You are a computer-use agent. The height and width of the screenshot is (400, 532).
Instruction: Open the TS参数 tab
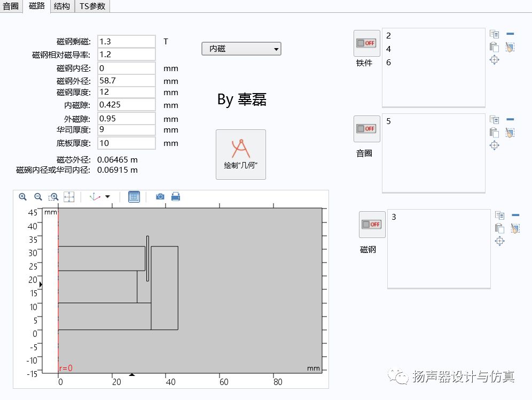[92, 6]
